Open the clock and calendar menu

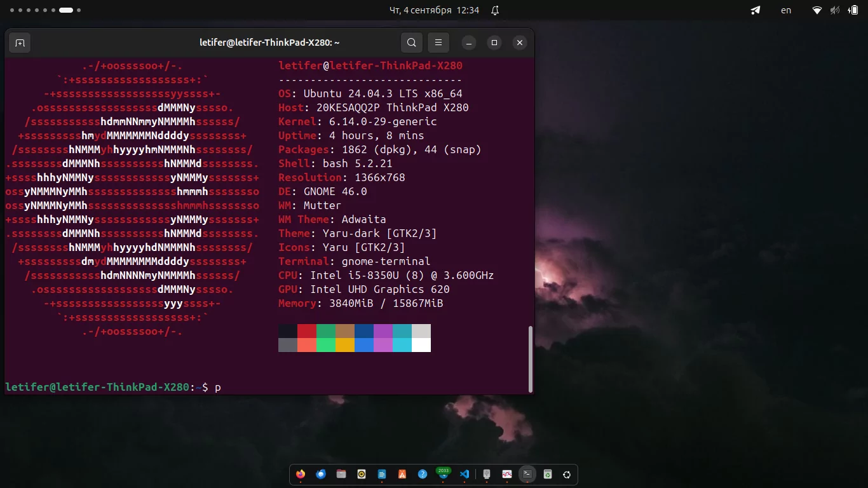(434, 10)
